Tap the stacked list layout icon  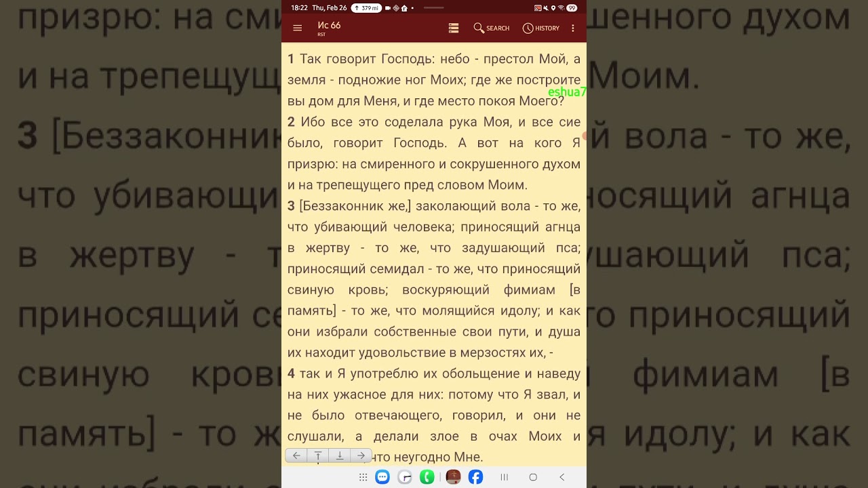point(454,28)
